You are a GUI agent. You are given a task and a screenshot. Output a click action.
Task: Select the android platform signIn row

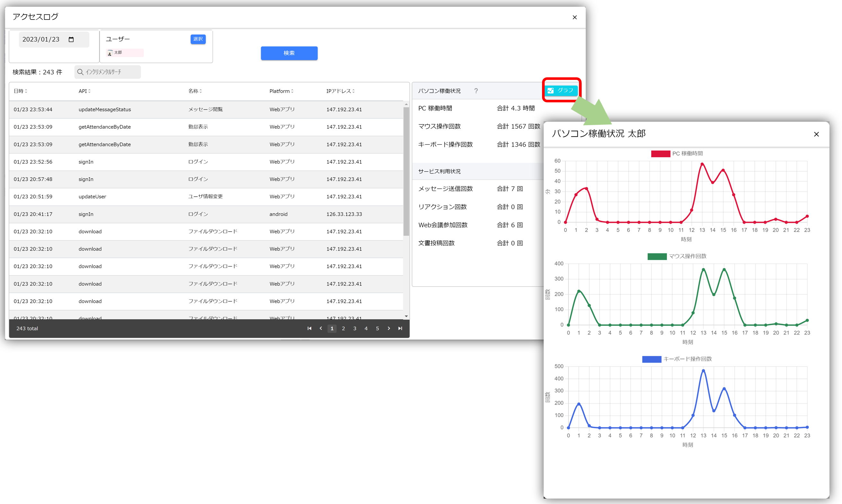206,214
